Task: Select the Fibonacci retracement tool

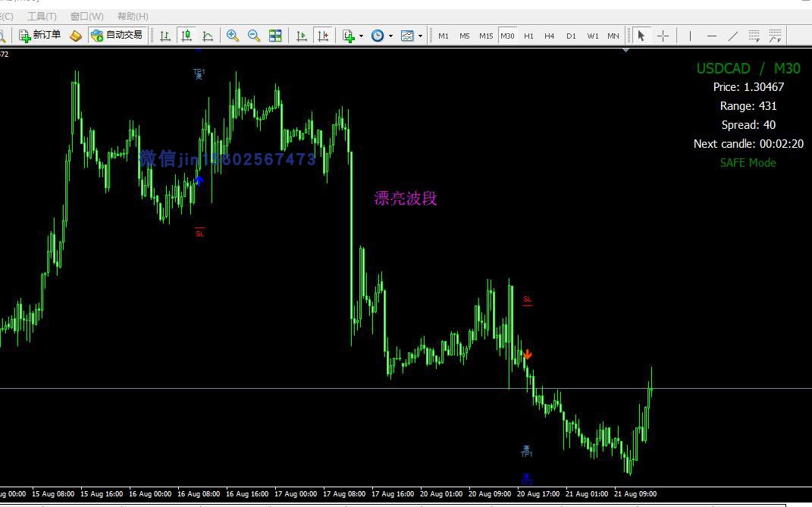Action: click(754, 36)
